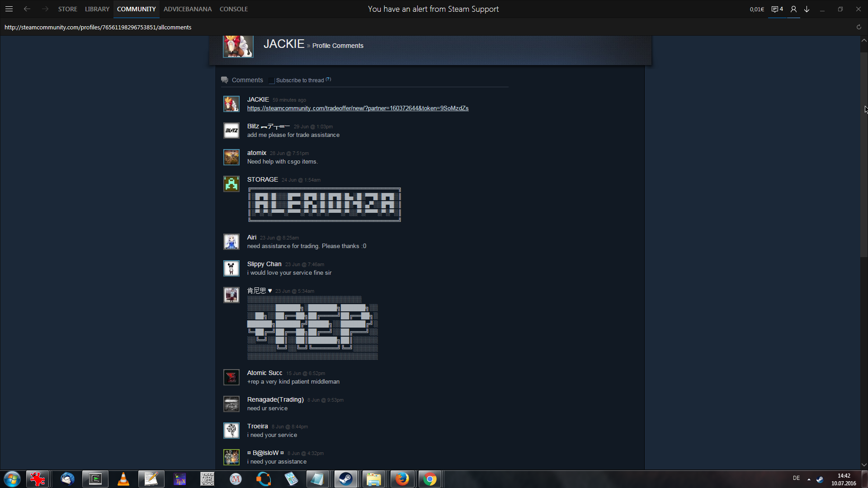Open the downloads arrow icon
This screenshot has height=488, width=868.
(x=807, y=9)
